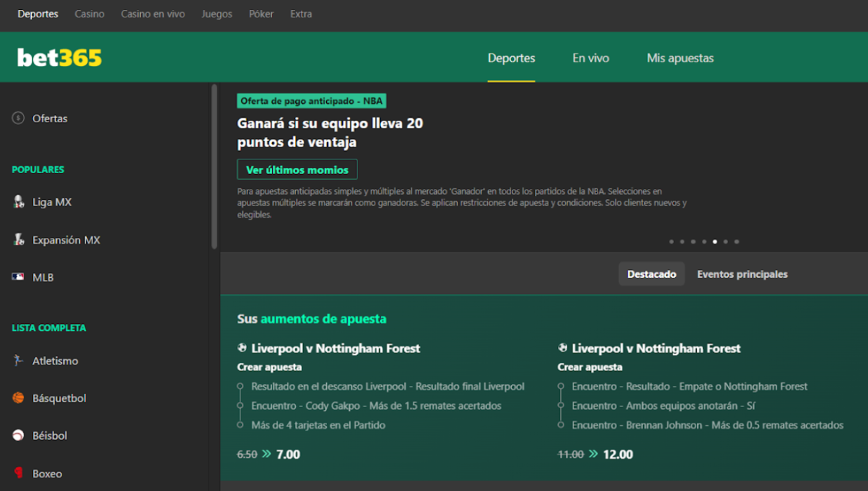Open MLB in the sidebar
This screenshot has height=491, width=868.
[43, 277]
